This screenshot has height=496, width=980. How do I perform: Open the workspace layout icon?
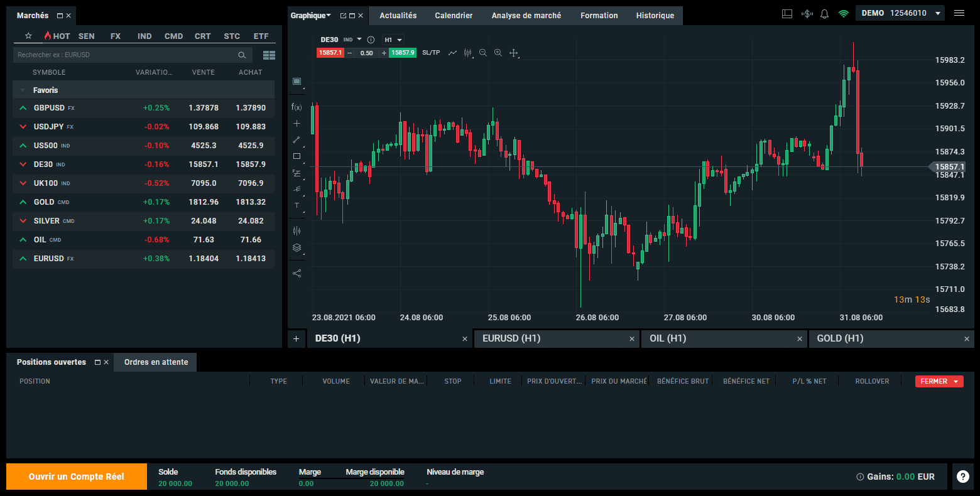[787, 13]
